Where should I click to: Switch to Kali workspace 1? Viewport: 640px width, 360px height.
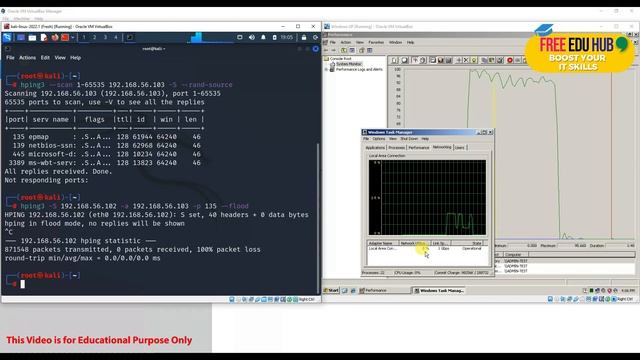84,38
